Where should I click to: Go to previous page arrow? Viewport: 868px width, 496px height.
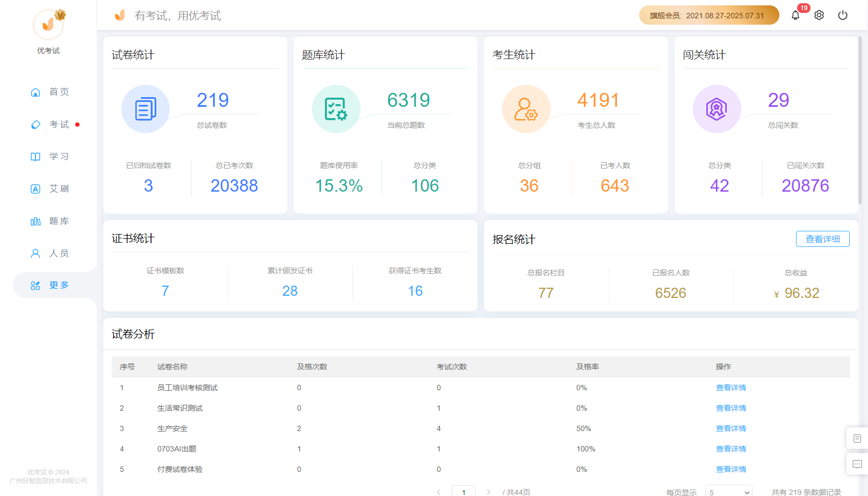coord(439,492)
